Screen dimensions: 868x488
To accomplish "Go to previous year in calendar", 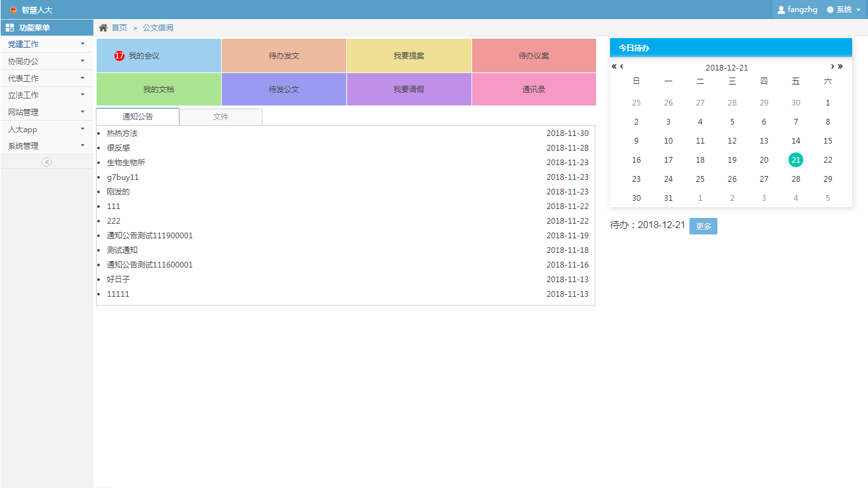I will pyautogui.click(x=614, y=67).
